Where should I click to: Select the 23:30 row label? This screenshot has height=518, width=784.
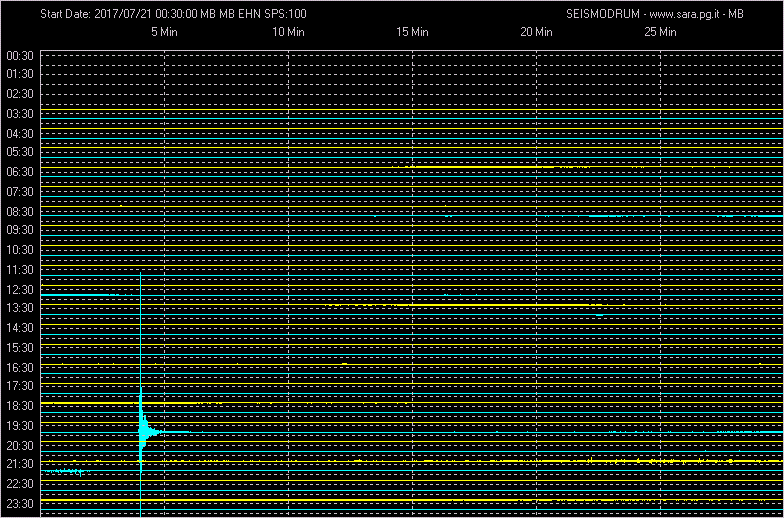tap(20, 504)
